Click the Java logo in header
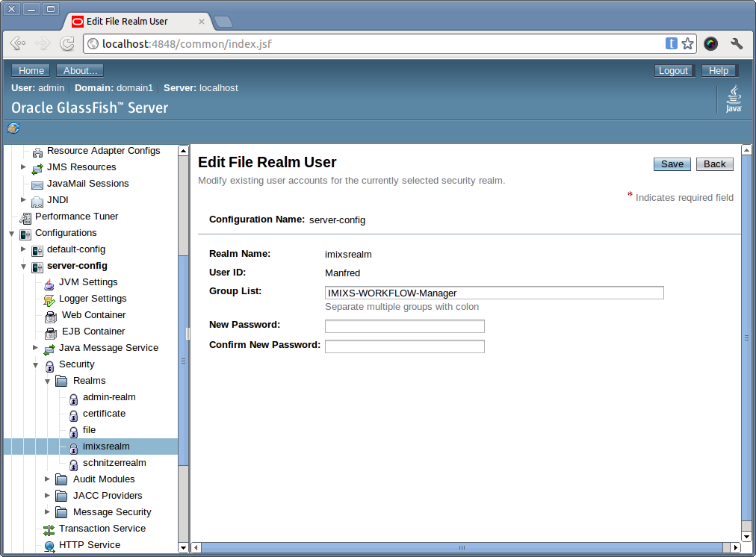756x557 pixels. [x=734, y=99]
